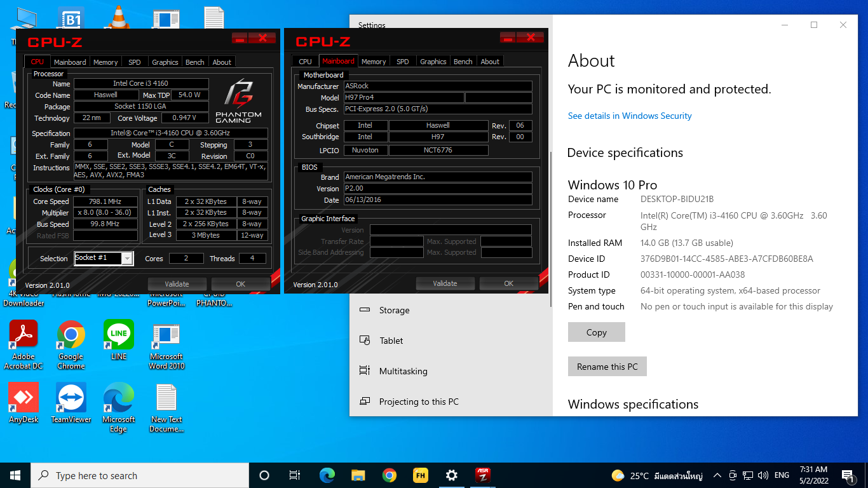Click the Core Speed value 798.1 MHz
The width and height of the screenshot is (868, 488).
[x=105, y=201]
